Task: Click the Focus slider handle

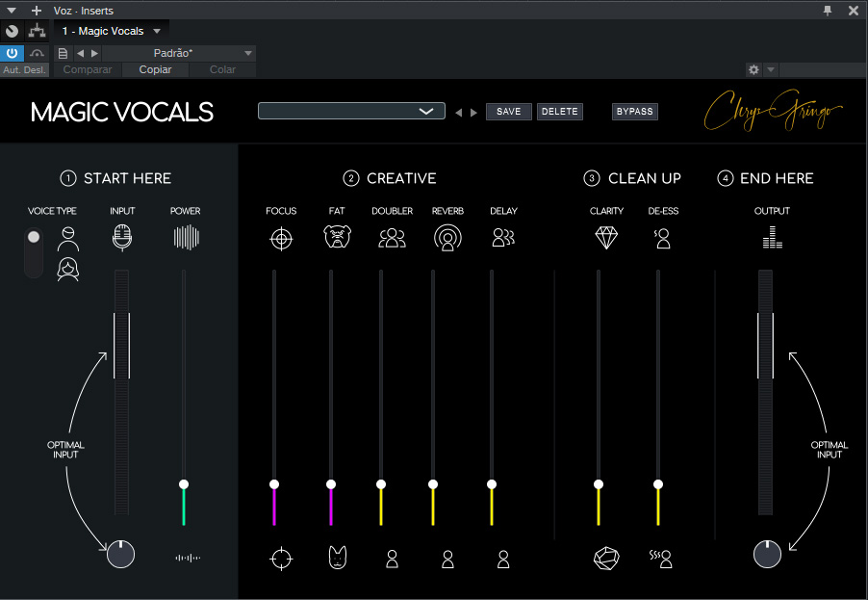Action: click(274, 484)
